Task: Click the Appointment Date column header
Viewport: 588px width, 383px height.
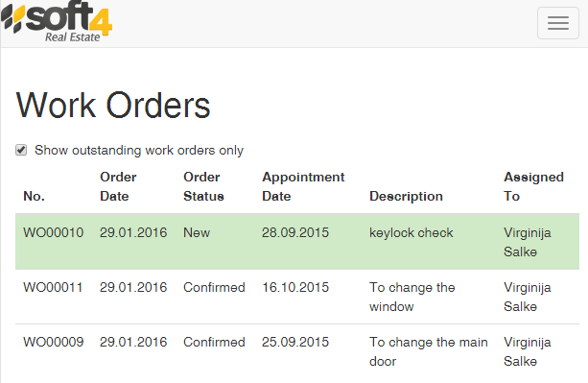Action: 303,186
